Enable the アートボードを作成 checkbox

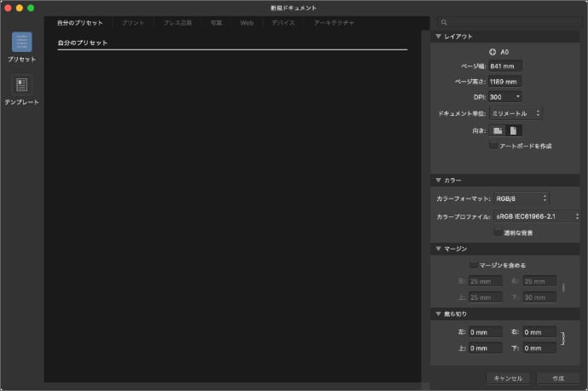coord(493,146)
